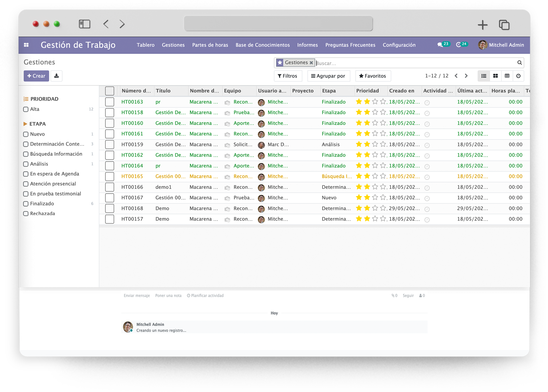Switch to kanban view

pyautogui.click(x=495, y=76)
